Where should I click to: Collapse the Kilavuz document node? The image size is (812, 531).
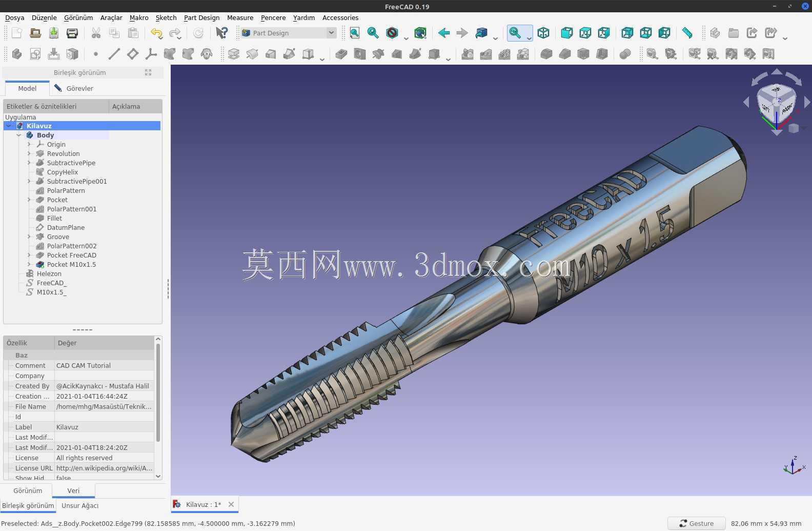click(x=9, y=126)
